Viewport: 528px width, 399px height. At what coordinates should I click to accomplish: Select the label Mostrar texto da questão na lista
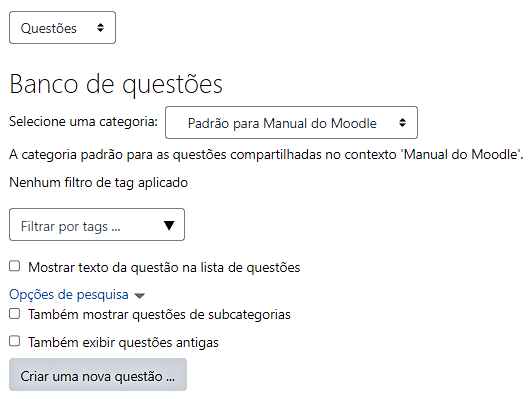coord(164,267)
